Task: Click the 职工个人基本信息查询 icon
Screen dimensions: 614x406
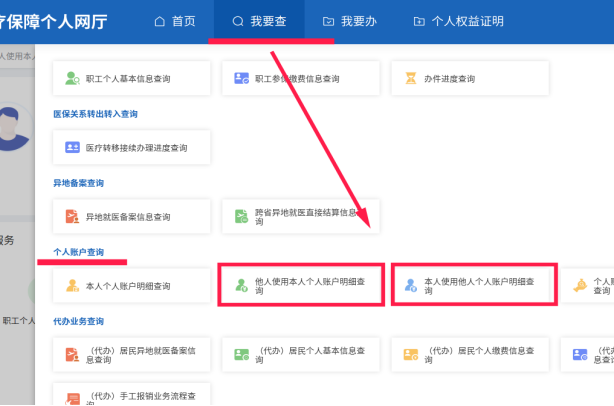Action: [x=72, y=78]
